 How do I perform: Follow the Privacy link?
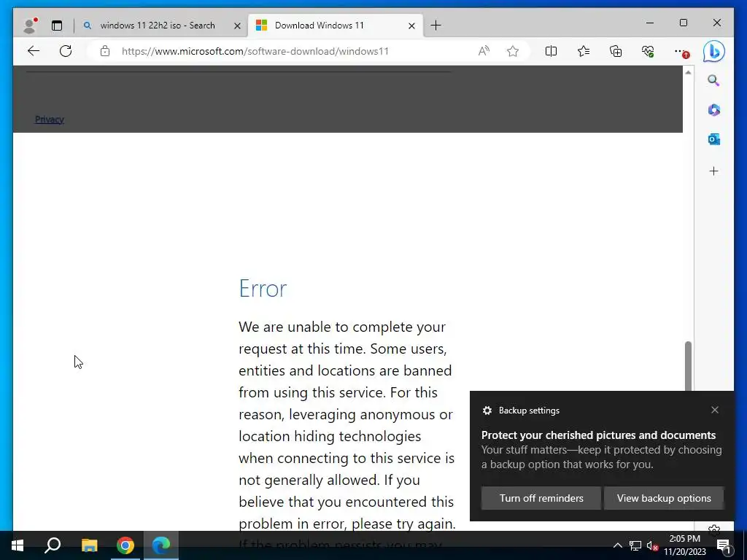click(x=49, y=120)
